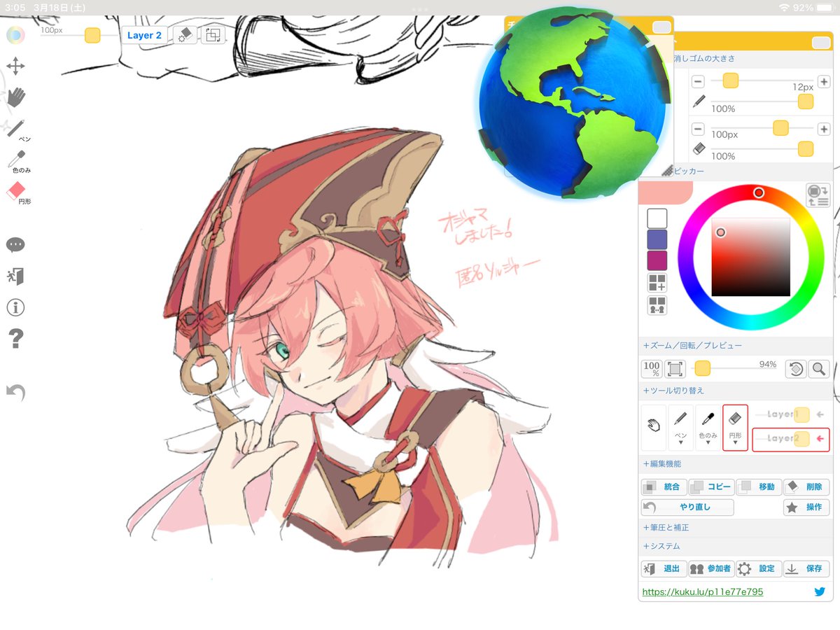Select the 色のみ eyedropper in the left toolbar
This screenshot has height=630, width=840.
click(18, 162)
